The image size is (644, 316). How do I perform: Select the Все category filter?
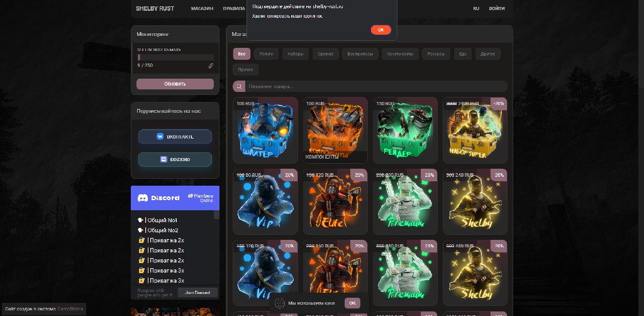tap(241, 54)
